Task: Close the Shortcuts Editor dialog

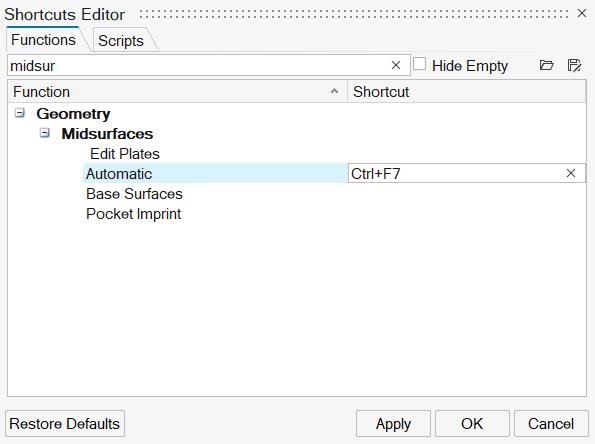Action: 582,13
